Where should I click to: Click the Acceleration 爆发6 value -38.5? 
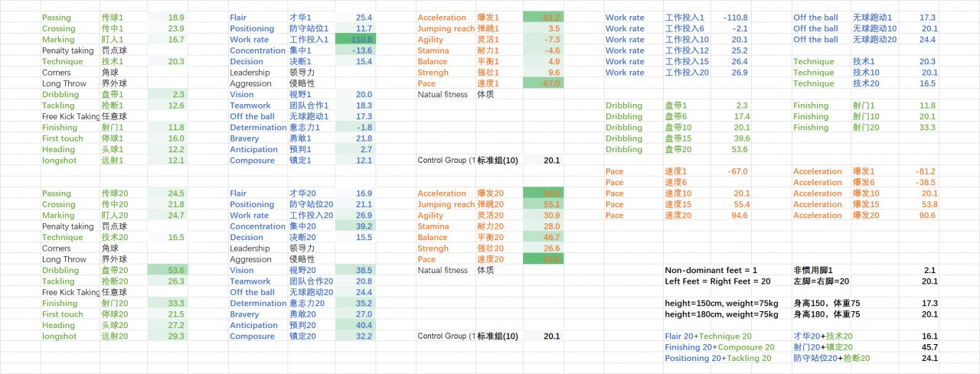point(918,183)
